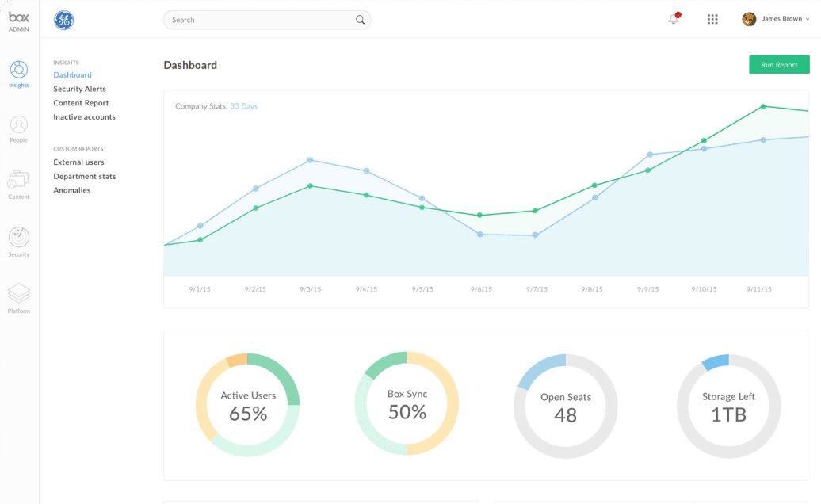Click the search magnifier icon
The height and width of the screenshot is (504, 821).
[361, 20]
